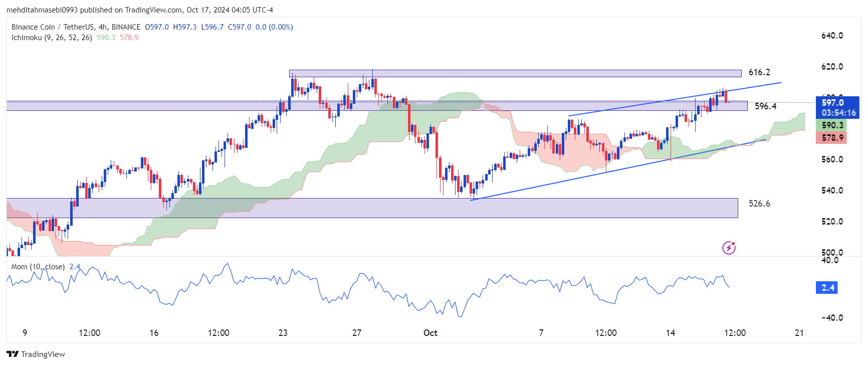868x365 pixels.
Task: Click the 560.0 price axis label
Action: (832, 159)
